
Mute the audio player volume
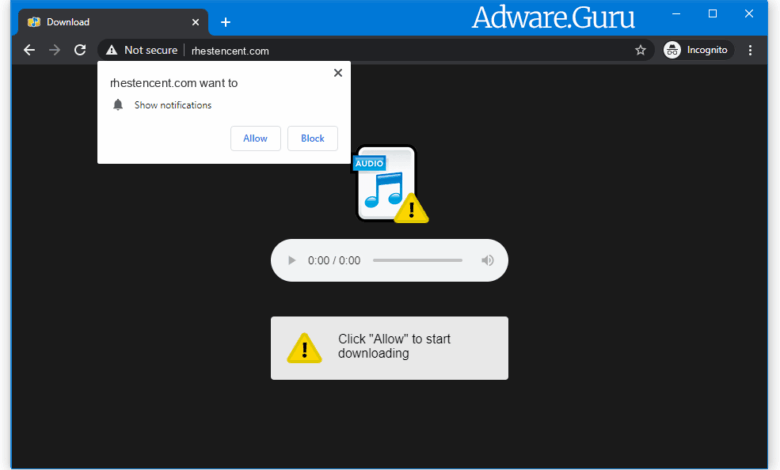[x=487, y=261]
